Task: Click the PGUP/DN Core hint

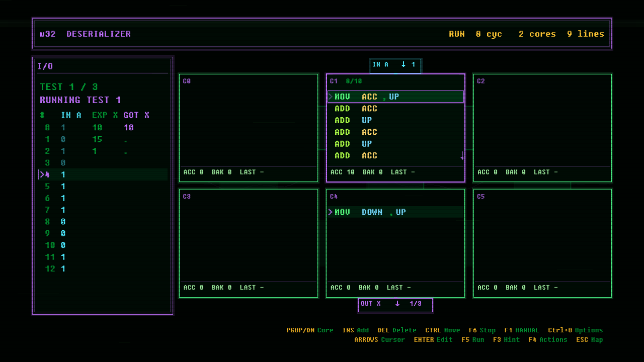Action: point(310,330)
